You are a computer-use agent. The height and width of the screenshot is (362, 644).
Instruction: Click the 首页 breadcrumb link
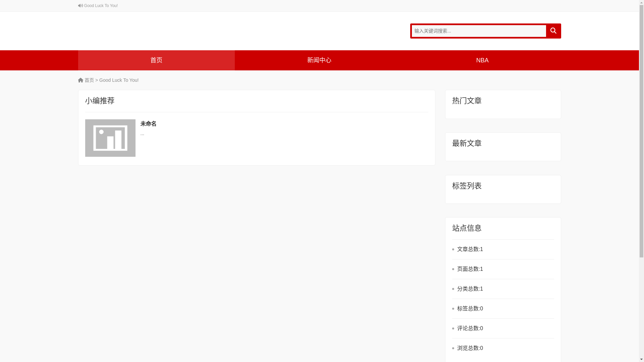click(89, 80)
